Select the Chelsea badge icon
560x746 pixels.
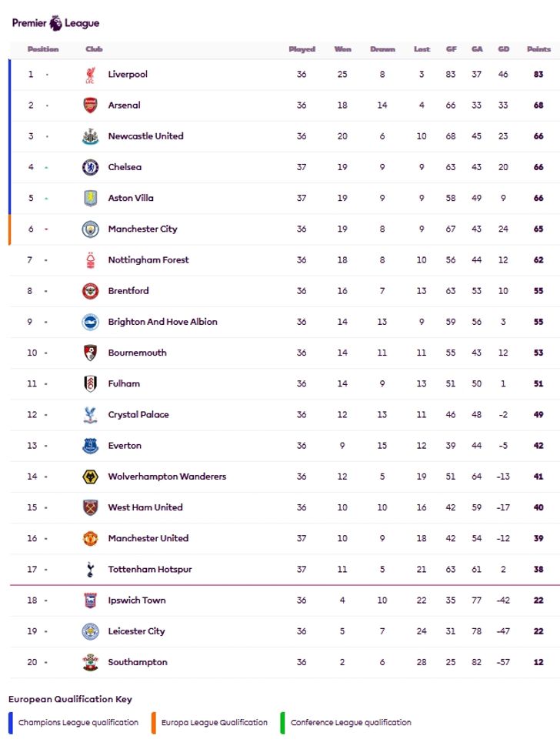90,167
